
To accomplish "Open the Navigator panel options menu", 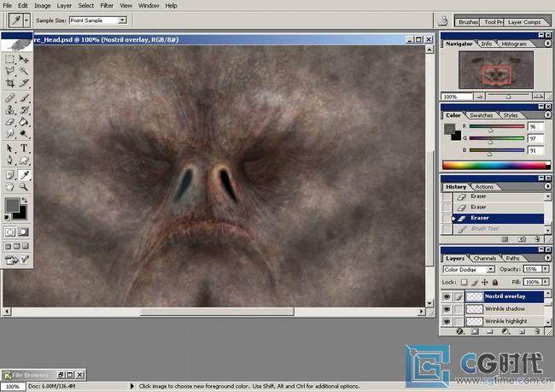I will (x=547, y=44).
